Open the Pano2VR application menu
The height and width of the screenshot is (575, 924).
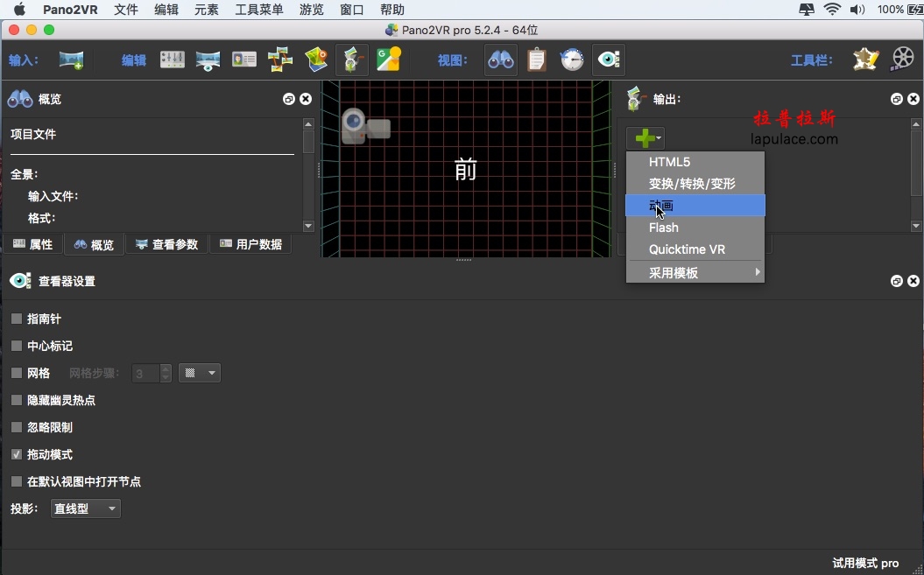point(70,10)
